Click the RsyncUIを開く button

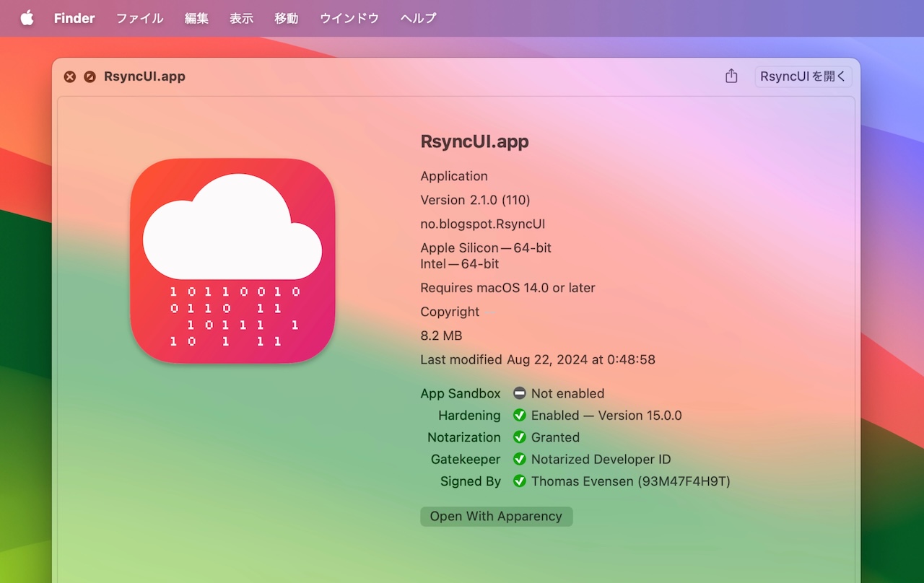803,76
